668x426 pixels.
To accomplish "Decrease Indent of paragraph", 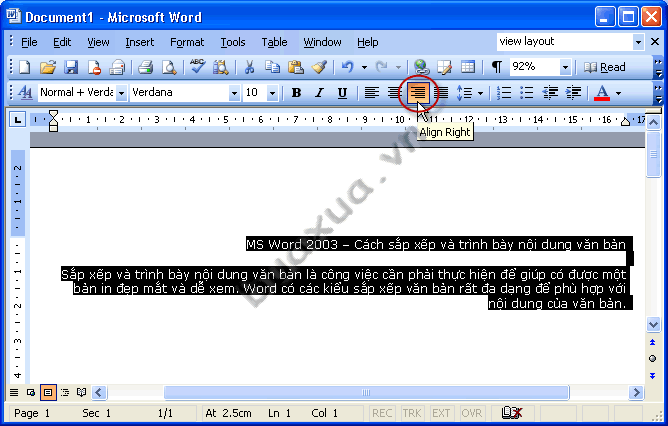I will tap(550, 92).
